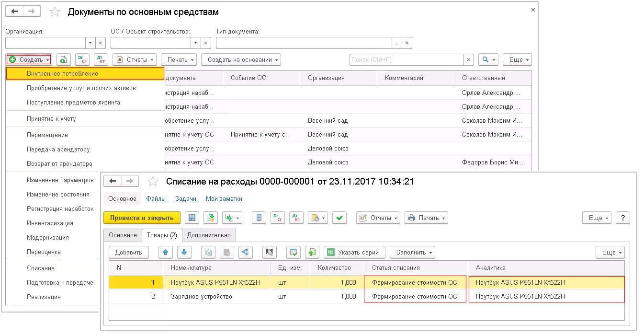Image resolution: width=644 pixels, height=336 pixels.
Task: Click the load from file icon before Указать серии
Action: point(312,252)
